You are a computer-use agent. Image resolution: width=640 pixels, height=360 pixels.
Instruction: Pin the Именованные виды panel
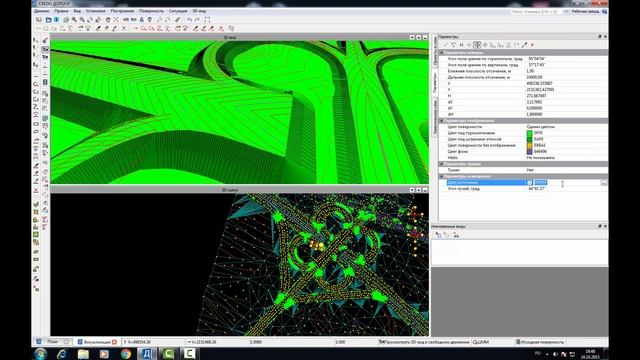[x=600, y=226]
